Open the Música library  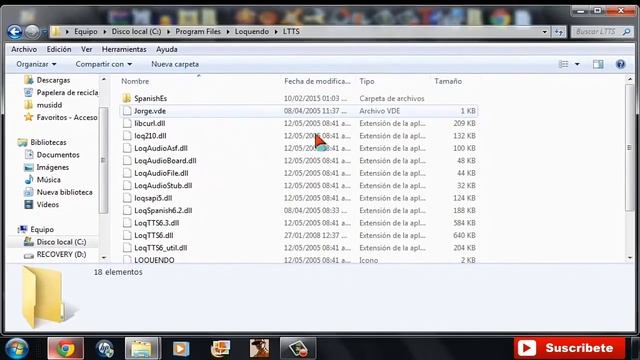tap(48, 180)
